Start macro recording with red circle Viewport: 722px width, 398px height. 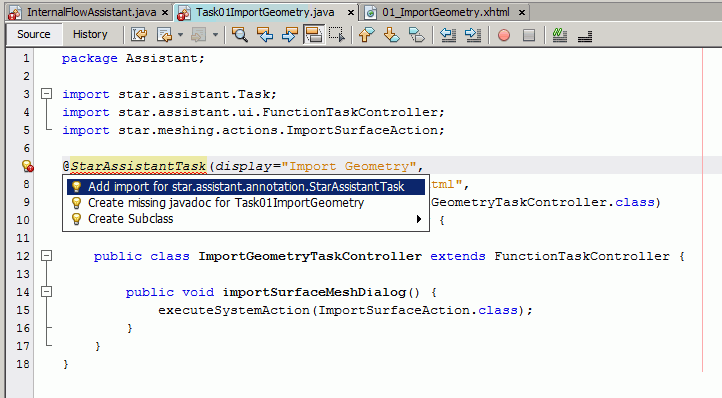point(504,35)
